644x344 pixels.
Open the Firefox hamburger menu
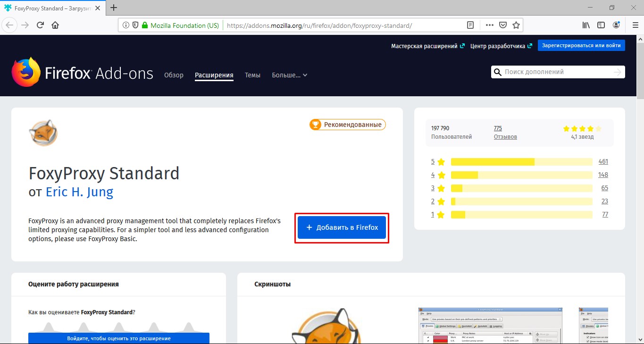pyautogui.click(x=635, y=25)
